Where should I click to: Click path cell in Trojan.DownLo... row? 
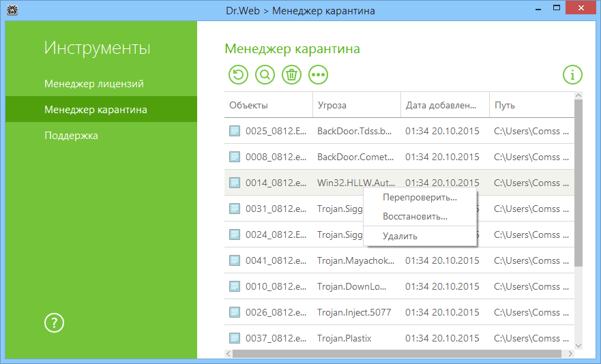(x=531, y=286)
